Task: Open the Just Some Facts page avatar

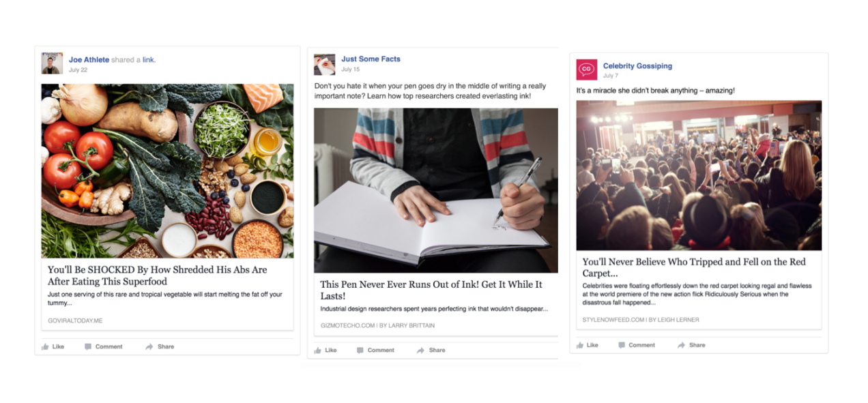Action: pos(324,64)
